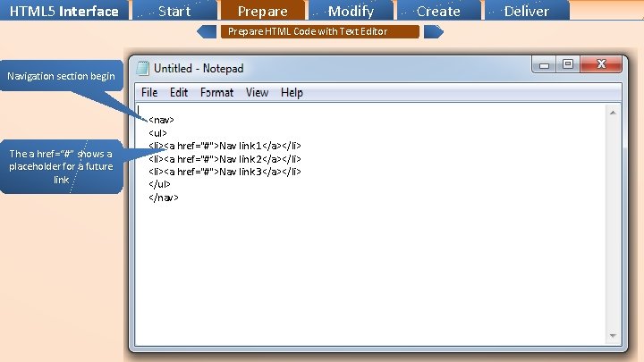The width and height of the screenshot is (644, 362).
Task: Click the opening <nav> tag line
Action: 161,120
